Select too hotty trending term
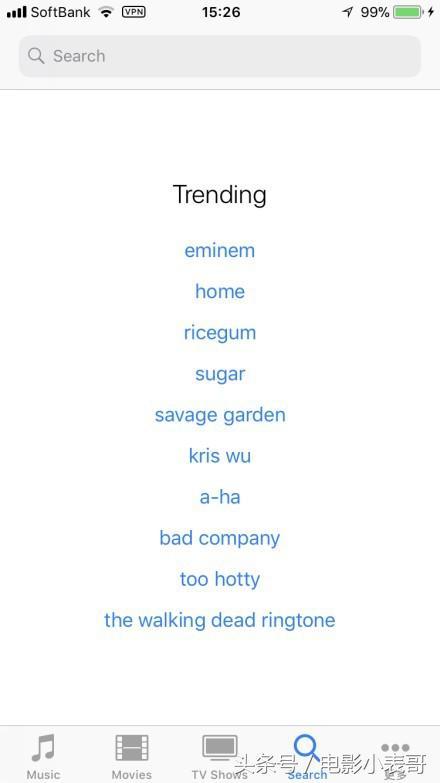This screenshot has width=440, height=783. pyautogui.click(x=220, y=579)
